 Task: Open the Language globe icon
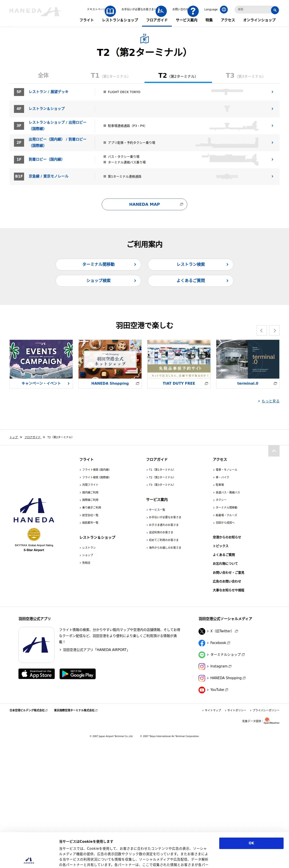point(224,9)
